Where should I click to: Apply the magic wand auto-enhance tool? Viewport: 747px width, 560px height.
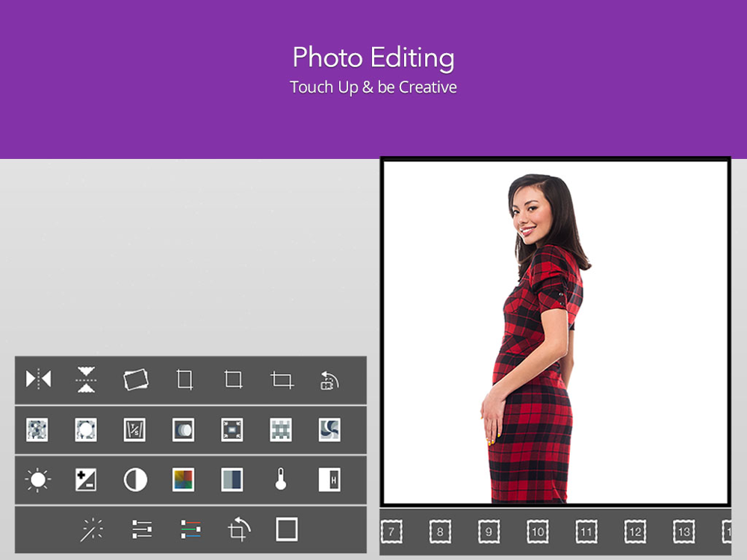[92, 530]
